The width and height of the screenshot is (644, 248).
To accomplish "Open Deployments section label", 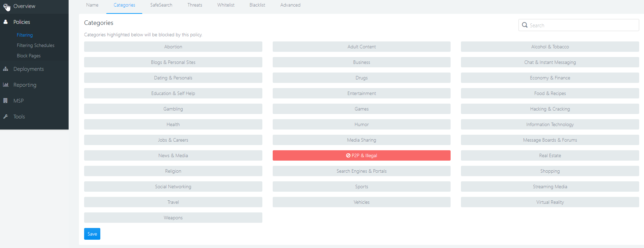I will (29, 69).
